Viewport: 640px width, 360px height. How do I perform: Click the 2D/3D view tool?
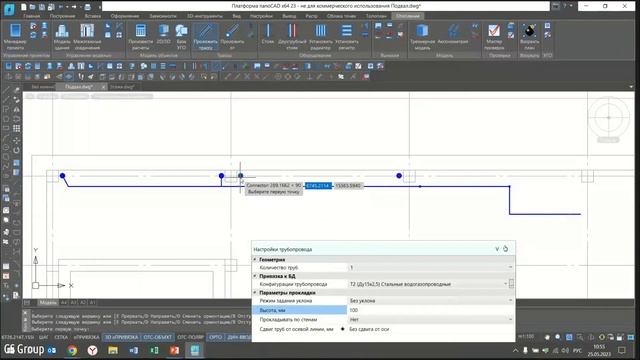pos(164,35)
